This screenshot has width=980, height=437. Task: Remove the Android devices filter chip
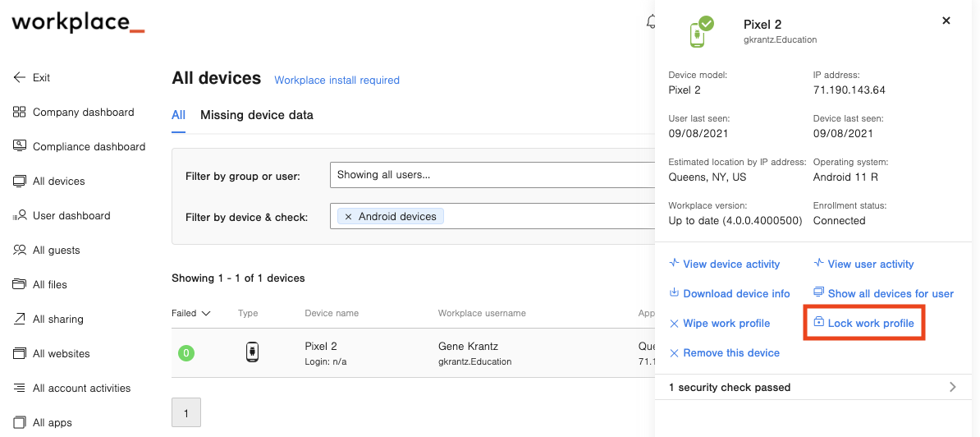pyautogui.click(x=348, y=216)
